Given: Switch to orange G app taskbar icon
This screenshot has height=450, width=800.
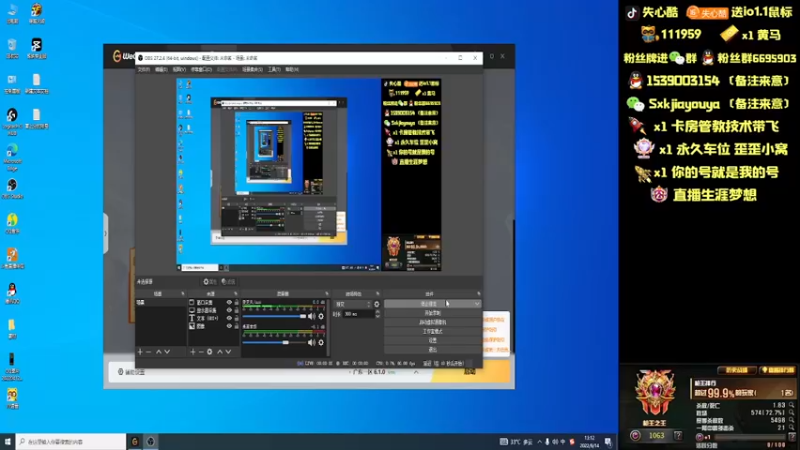Looking at the screenshot, I should coord(135,441).
